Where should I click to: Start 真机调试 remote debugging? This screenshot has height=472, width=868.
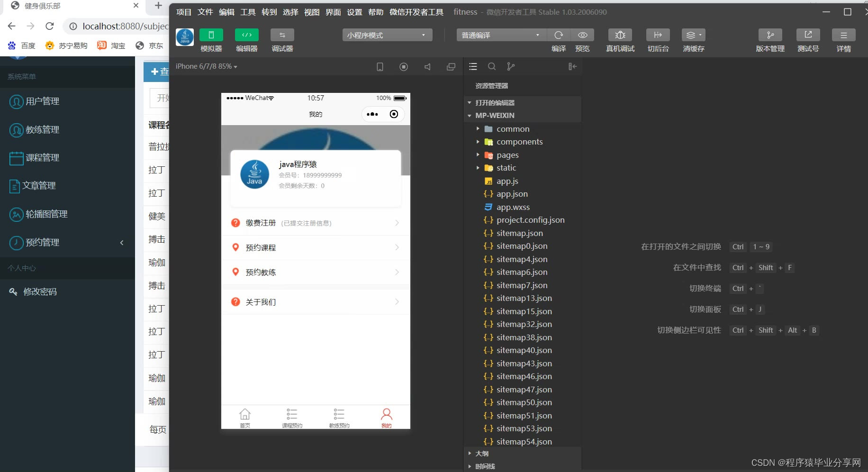(620, 35)
